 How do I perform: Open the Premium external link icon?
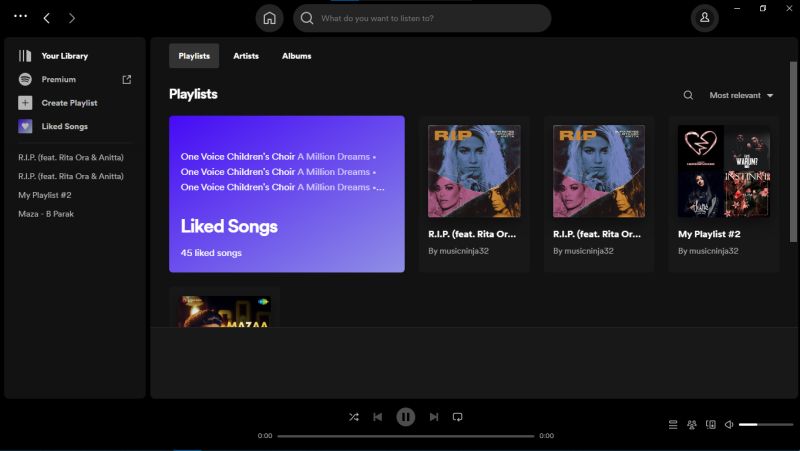[127, 80]
